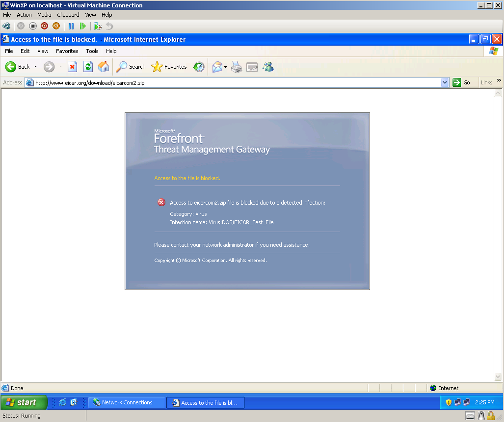
Task: Click the keyboard icon in VM status bar
Action: click(470, 416)
